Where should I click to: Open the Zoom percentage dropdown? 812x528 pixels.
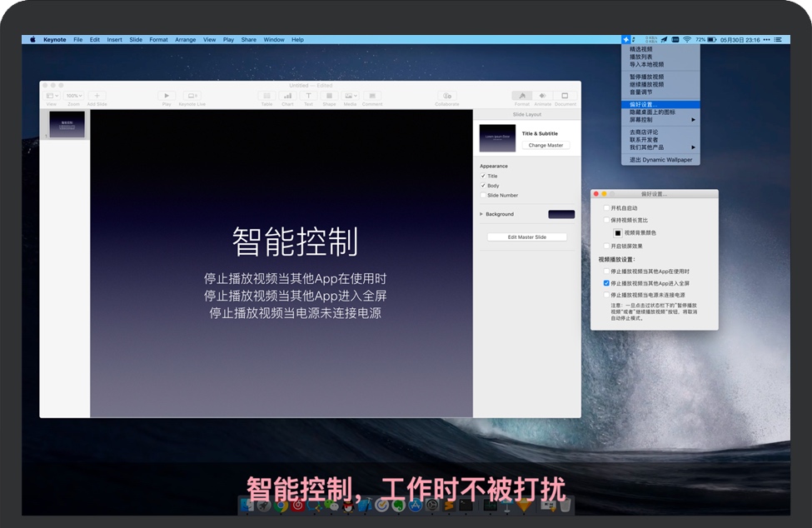(x=74, y=97)
